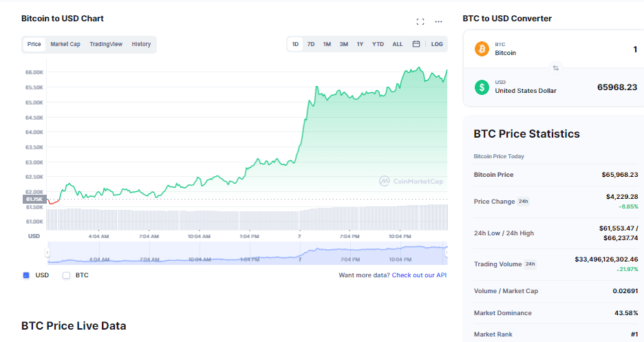Click the Market Rank value #1
This screenshot has height=342, width=644.
coord(634,334)
